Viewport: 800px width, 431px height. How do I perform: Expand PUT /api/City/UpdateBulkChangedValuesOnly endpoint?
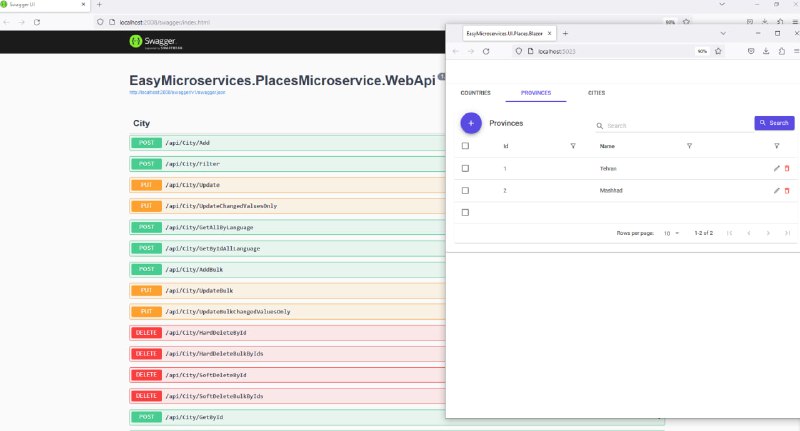point(287,312)
